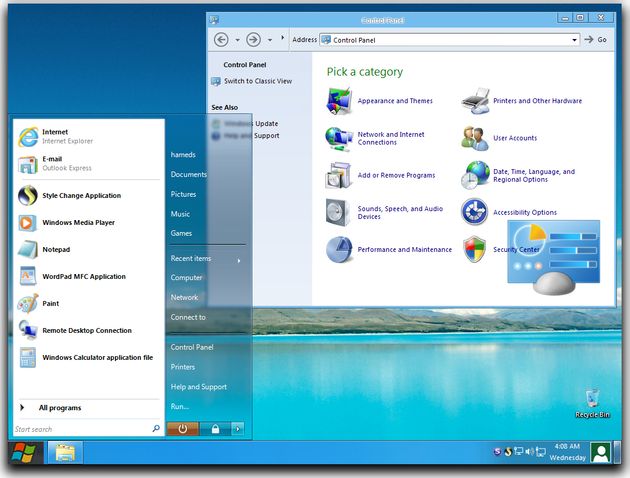Launch Windows Calculator application file icon
Image resolution: width=630 pixels, height=478 pixels.
(28, 357)
